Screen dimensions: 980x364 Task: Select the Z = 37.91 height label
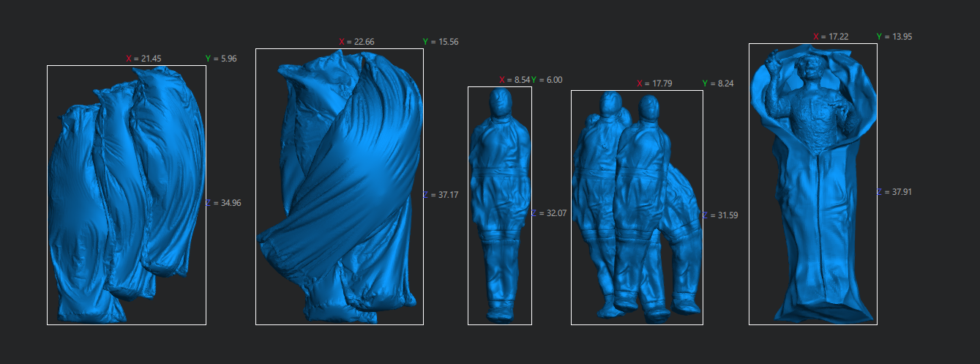point(894,192)
